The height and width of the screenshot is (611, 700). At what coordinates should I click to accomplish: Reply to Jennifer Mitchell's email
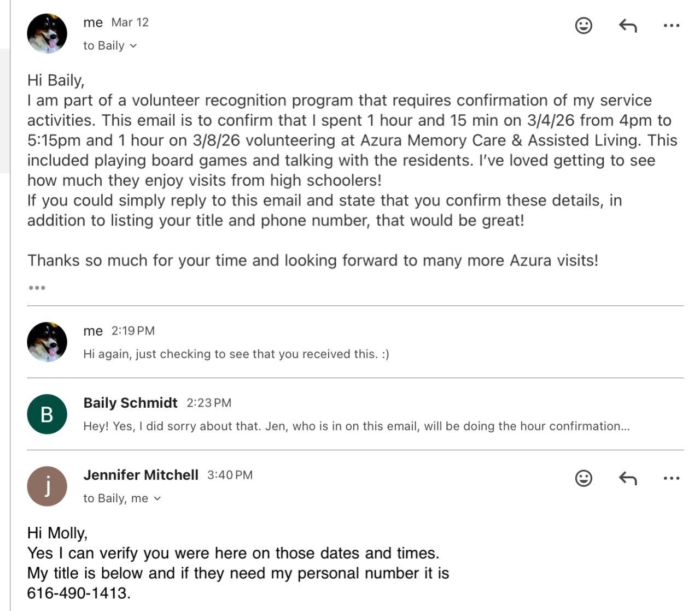coord(628,478)
